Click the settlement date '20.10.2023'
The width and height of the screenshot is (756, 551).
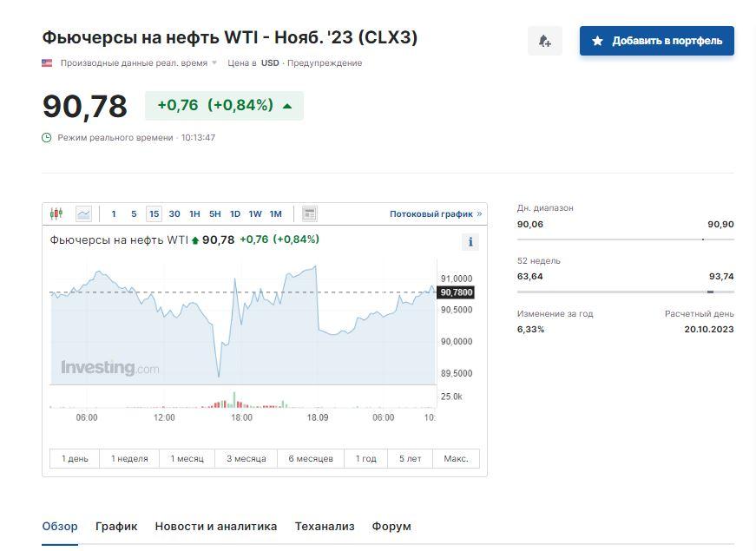(709, 329)
